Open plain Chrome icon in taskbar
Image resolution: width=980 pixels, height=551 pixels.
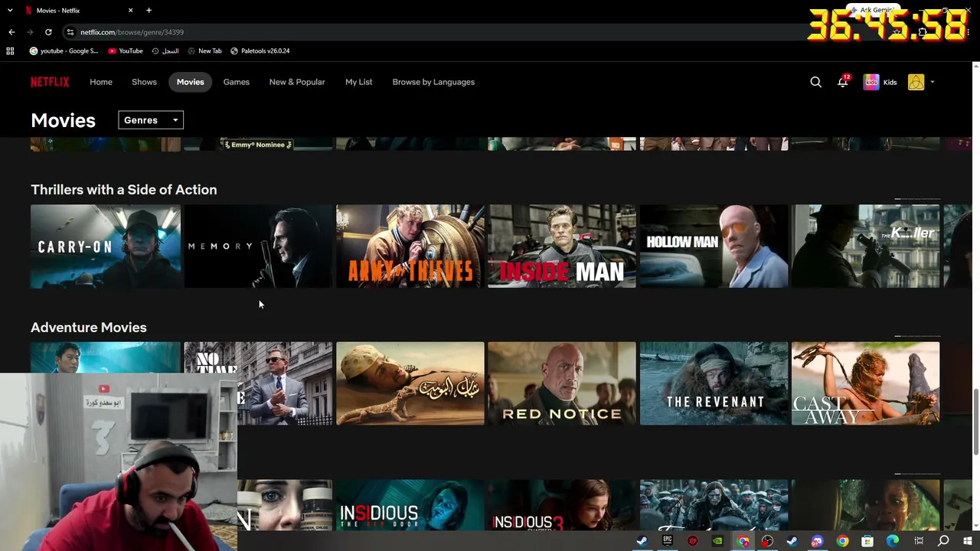pos(842,541)
